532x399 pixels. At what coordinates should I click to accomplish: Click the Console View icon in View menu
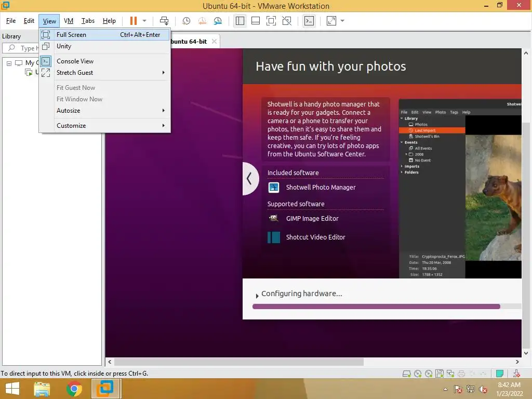click(x=46, y=61)
